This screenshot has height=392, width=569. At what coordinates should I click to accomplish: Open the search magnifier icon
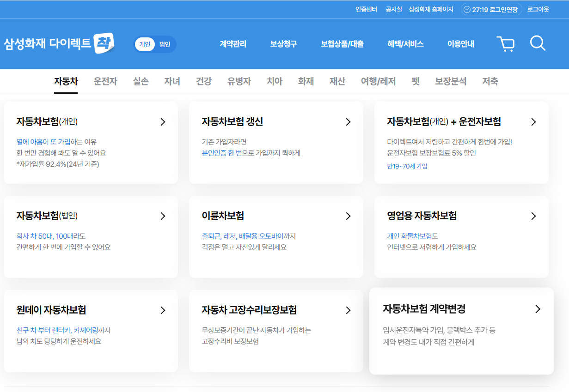(538, 43)
